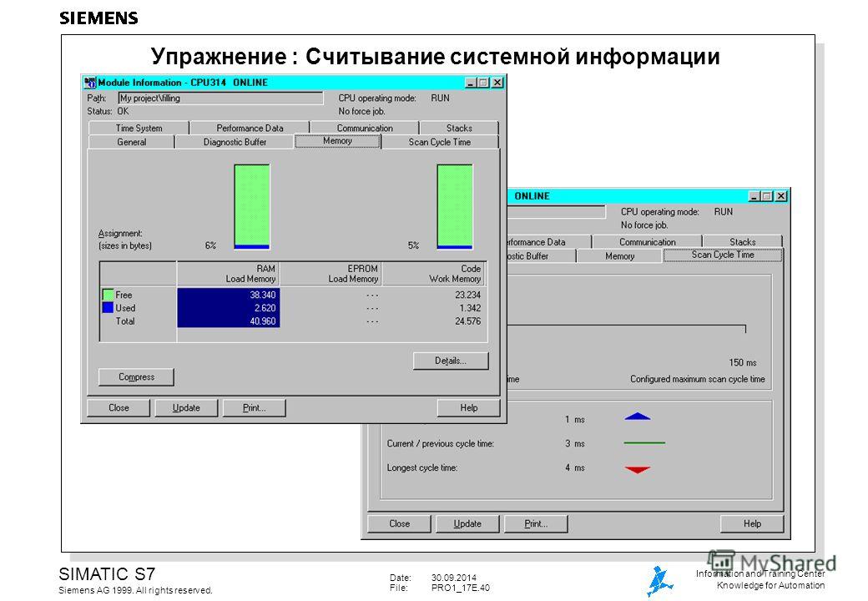868x601 pixels.
Task: Click green Free legend swatch
Action: coord(108,295)
